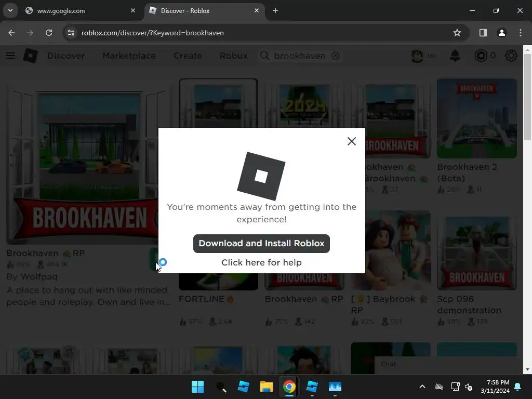The height and width of the screenshot is (399, 532).
Task: Open the Roblox settings gear
Action: coord(511,56)
